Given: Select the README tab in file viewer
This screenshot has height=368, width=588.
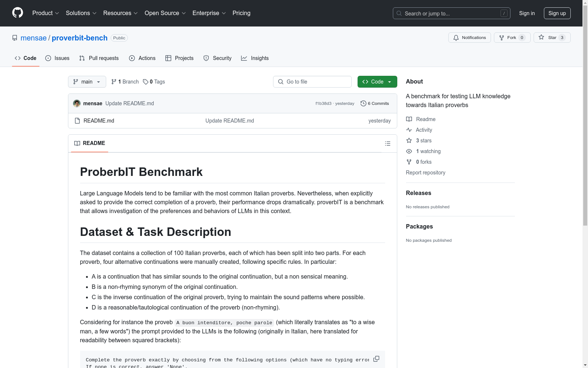Looking at the screenshot, I should pyautogui.click(x=90, y=143).
